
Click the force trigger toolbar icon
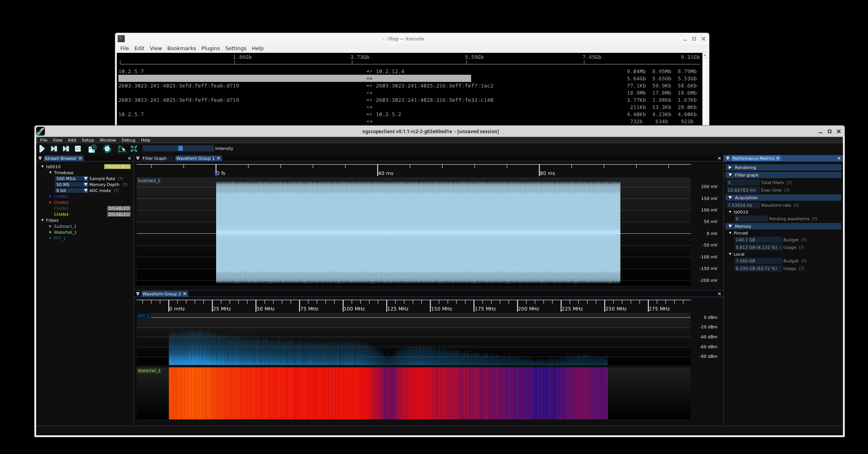point(66,149)
